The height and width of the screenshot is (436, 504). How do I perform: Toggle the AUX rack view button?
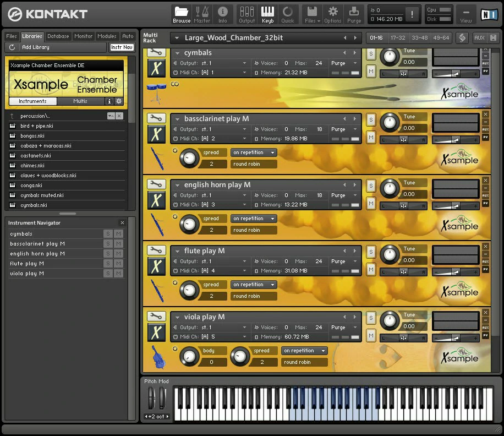pyautogui.click(x=479, y=38)
